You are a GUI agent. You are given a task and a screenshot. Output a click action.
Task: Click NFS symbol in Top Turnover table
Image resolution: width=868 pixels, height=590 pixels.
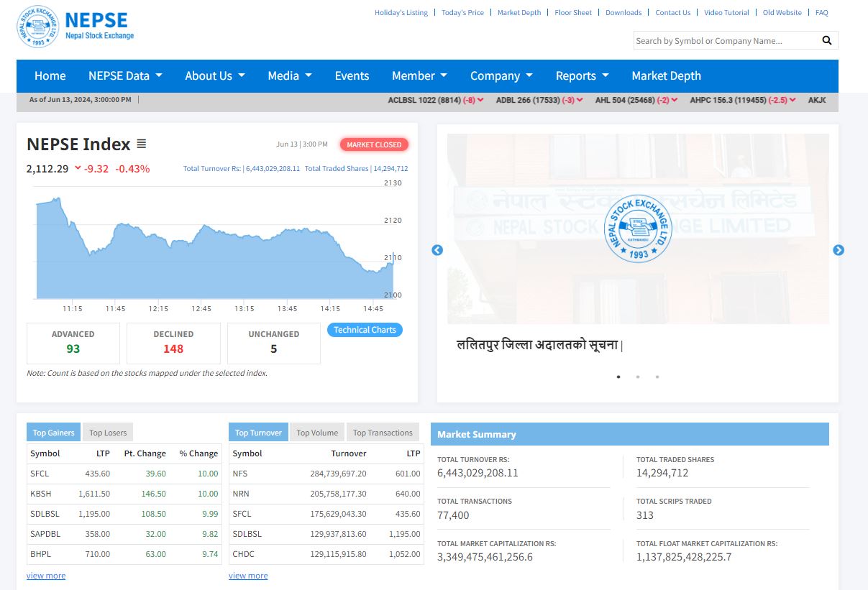tap(240, 474)
